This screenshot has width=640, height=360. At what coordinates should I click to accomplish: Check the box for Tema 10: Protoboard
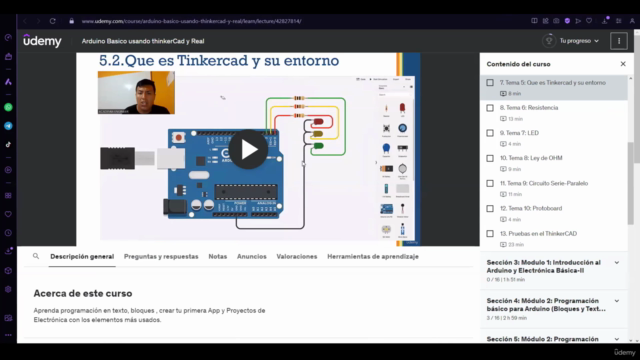pos(490,209)
